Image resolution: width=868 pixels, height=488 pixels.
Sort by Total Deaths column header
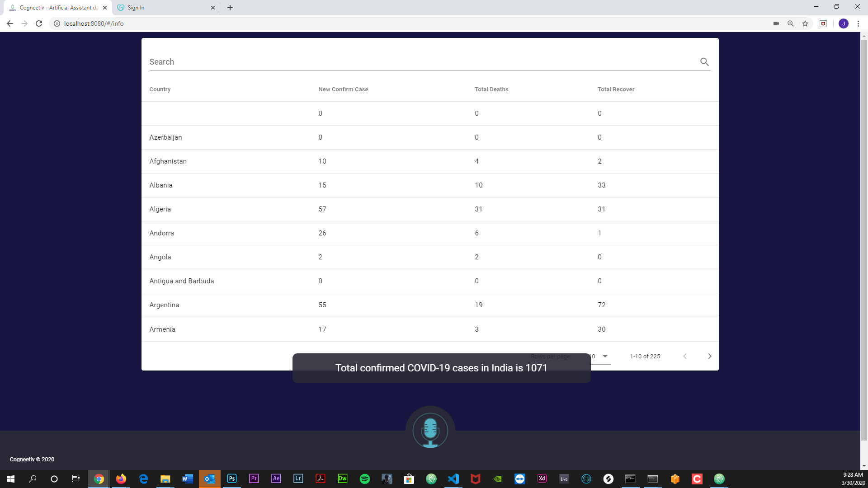coord(491,89)
